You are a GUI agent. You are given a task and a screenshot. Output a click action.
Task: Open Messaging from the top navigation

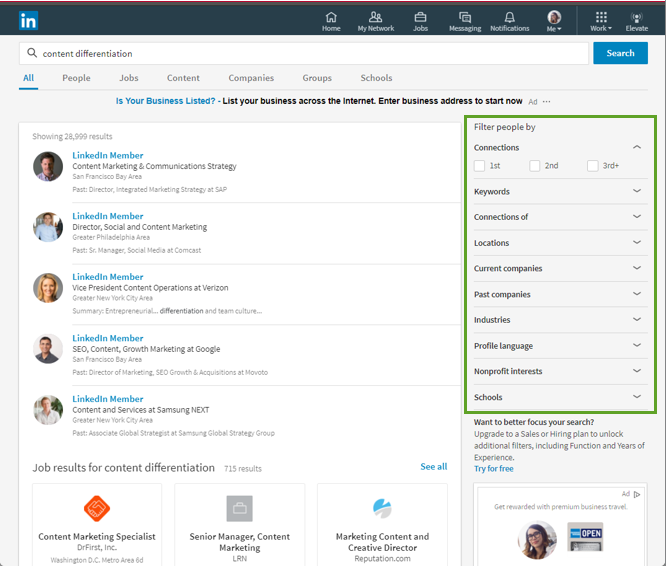click(x=465, y=21)
